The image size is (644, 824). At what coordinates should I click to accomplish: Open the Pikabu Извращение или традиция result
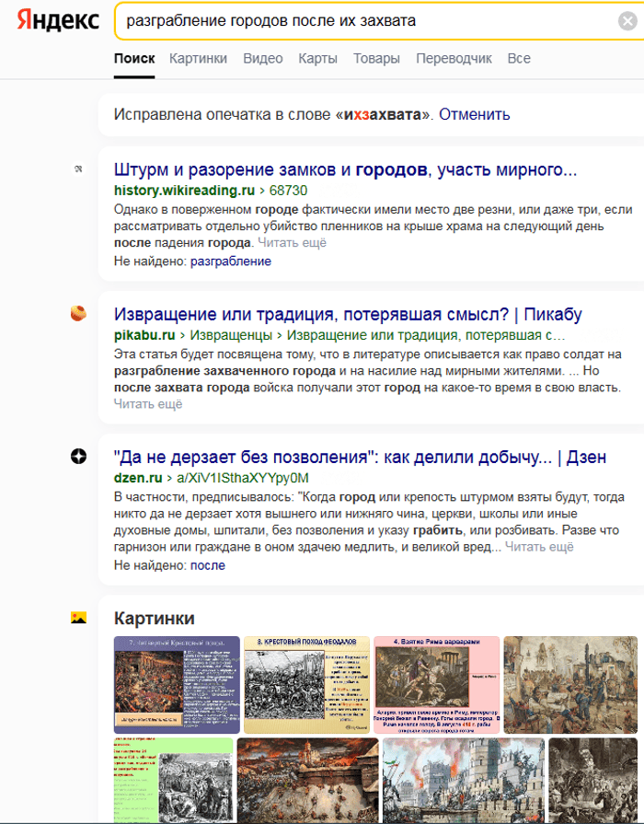pyautogui.click(x=347, y=314)
